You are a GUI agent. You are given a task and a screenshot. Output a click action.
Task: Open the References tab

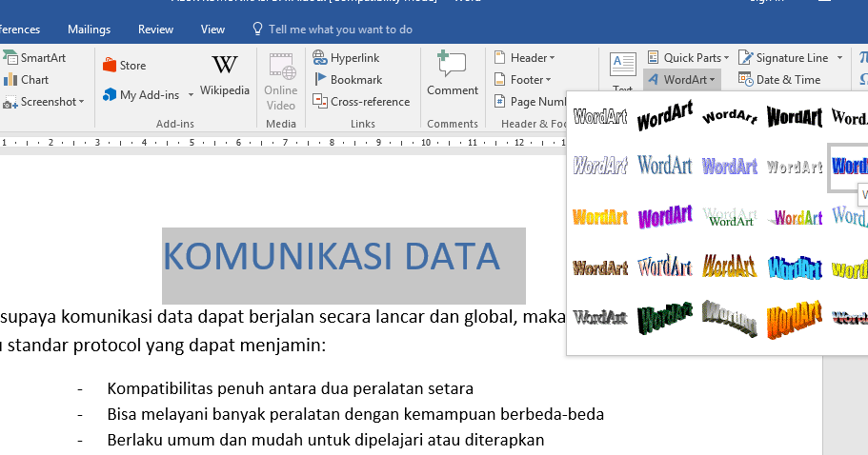click(x=20, y=30)
